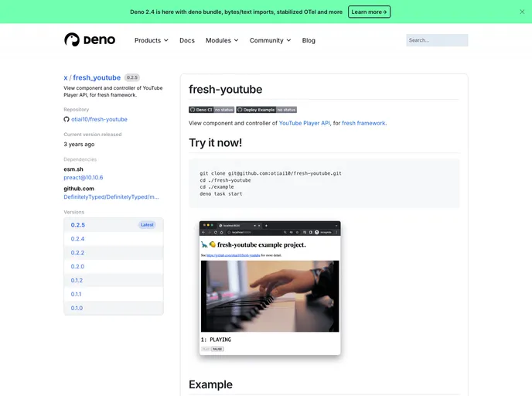Screen dimensions: 532x396
Task: Expand the Modules dropdown menu
Action: (x=222, y=40)
